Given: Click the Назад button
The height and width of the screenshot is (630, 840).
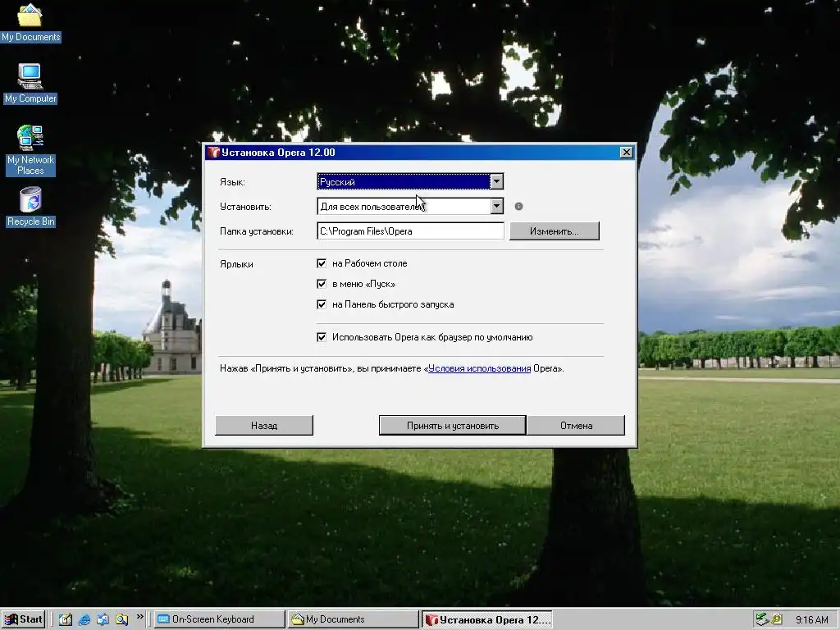Looking at the screenshot, I should click(x=264, y=426).
